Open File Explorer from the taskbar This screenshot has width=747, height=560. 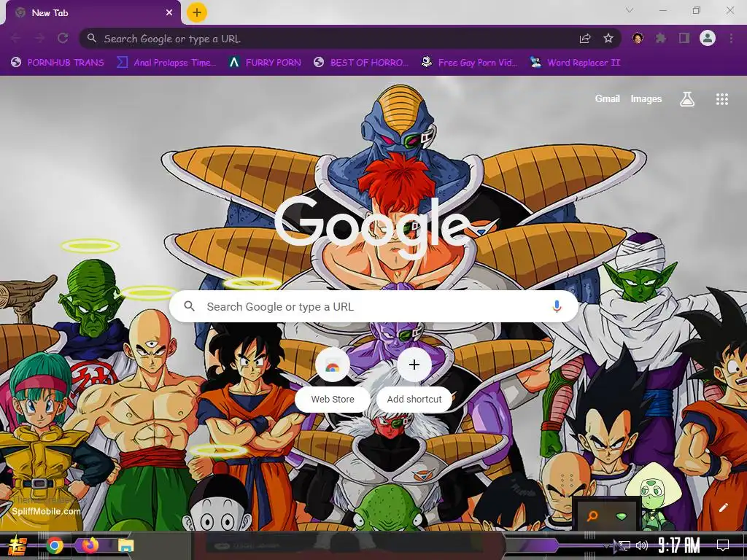125,545
